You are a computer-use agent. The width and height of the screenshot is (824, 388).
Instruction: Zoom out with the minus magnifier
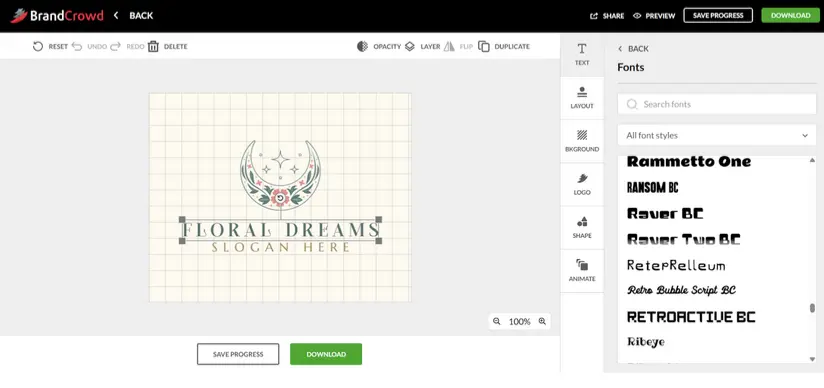point(497,321)
